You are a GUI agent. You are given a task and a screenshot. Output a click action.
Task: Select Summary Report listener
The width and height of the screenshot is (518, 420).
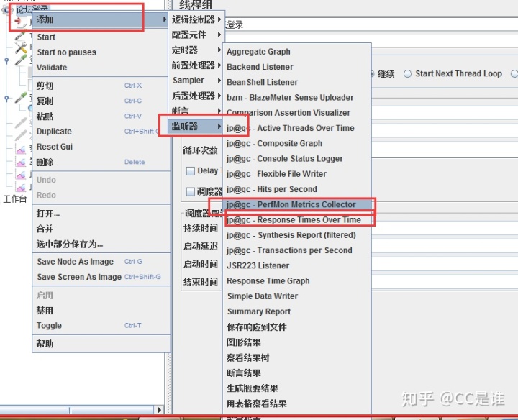297,311
